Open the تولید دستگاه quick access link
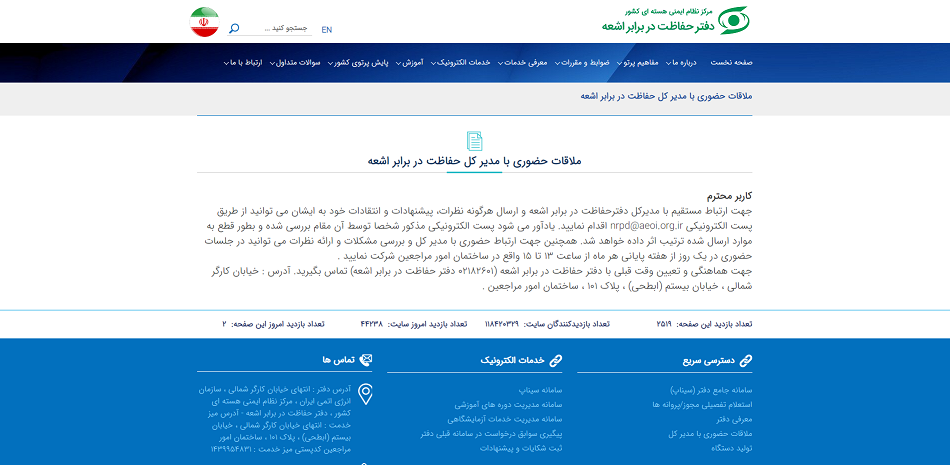Screen dimensions: 950x465 [x=730, y=448]
